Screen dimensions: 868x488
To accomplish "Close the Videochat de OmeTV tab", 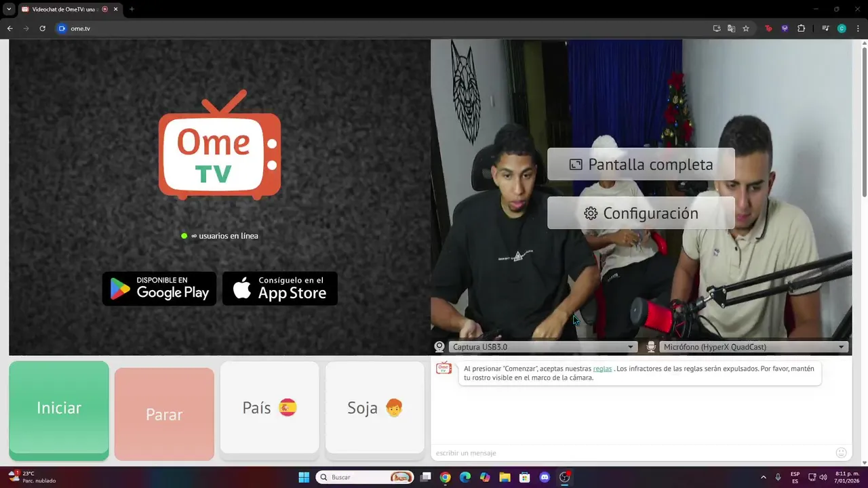I will 115,9.
